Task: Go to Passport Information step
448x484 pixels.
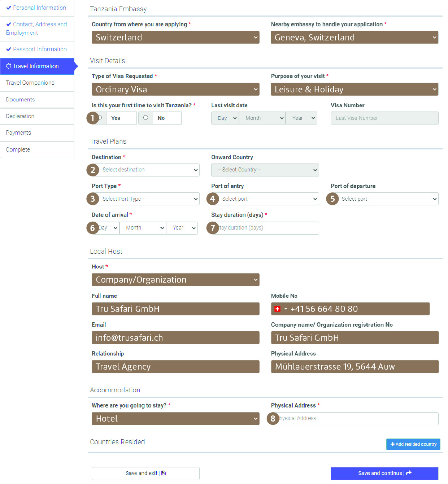Action: [x=40, y=49]
